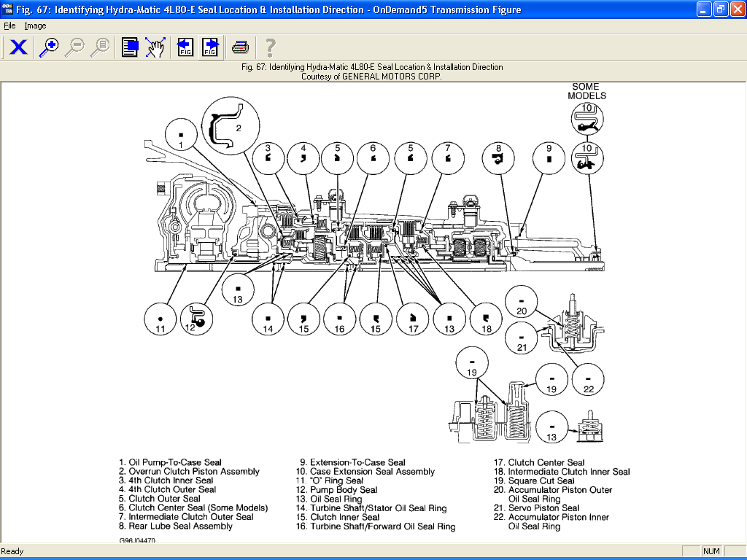This screenshot has height=560, width=747.
Task: Click legend entry '22. Accumulator Piston Inner'
Action: coord(551,517)
